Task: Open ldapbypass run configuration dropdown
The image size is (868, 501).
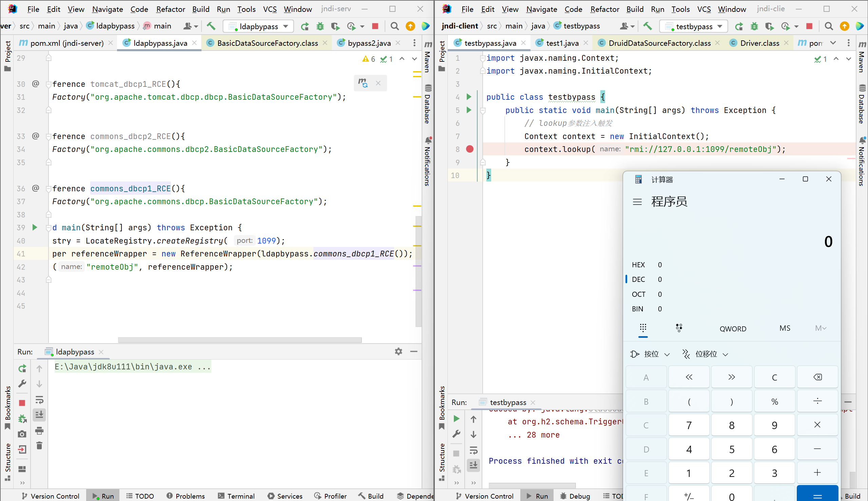Action: point(258,26)
